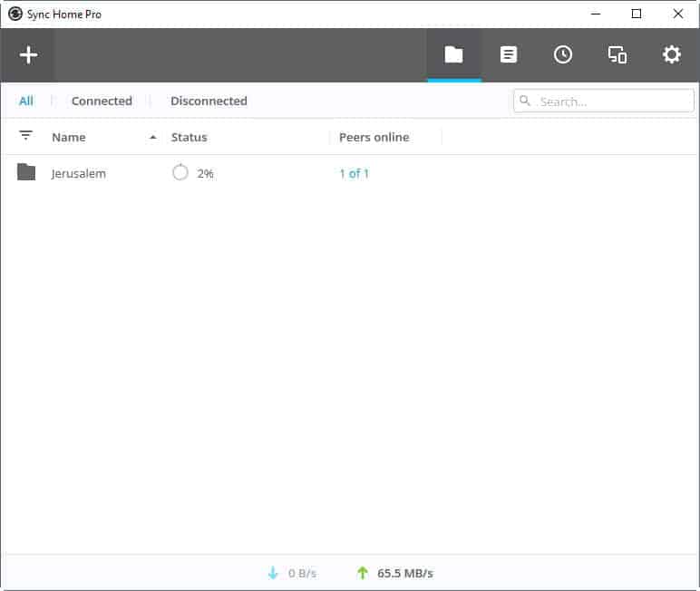Select the Jerusalem folder name
The height and width of the screenshot is (591, 700).
coord(79,173)
